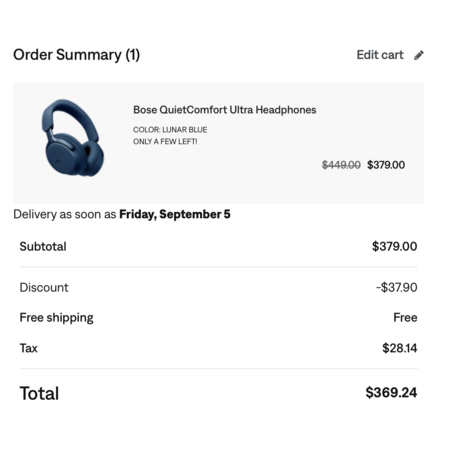
Task: Click the Friday, September 5 delivery date
Action: tap(175, 214)
